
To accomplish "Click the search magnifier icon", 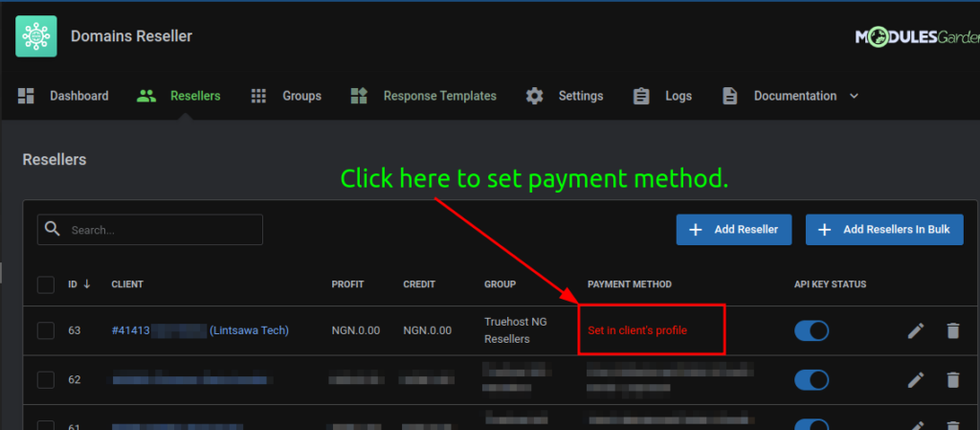I will (54, 229).
